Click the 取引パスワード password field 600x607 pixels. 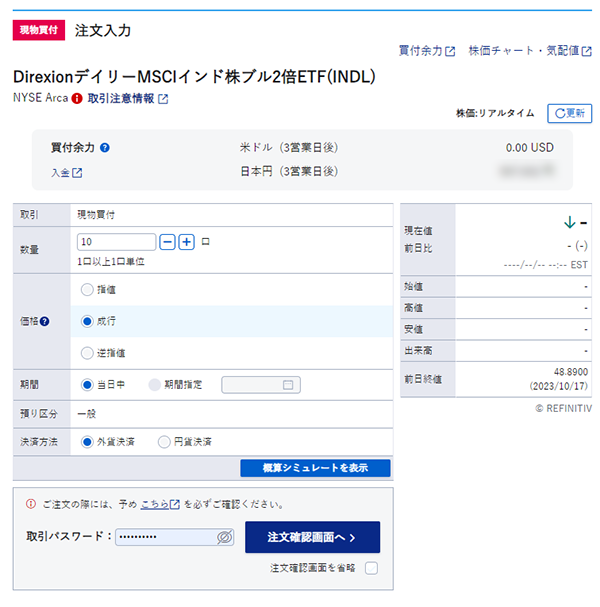174,537
